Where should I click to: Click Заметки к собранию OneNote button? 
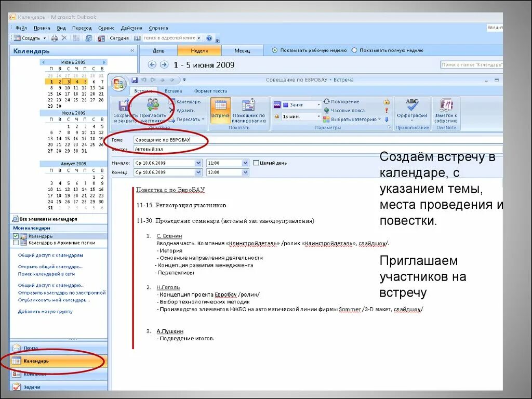pos(446,111)
